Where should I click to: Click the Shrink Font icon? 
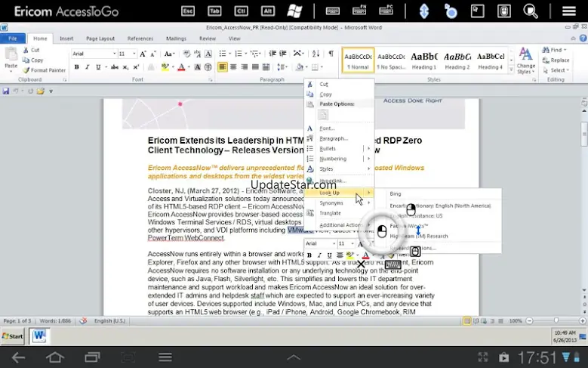point(153,54)
